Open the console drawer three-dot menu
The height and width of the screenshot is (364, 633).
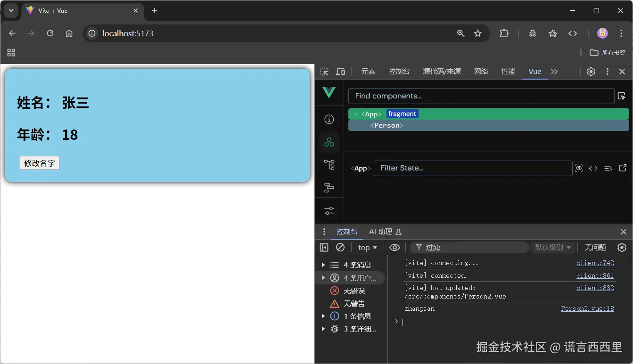(x=324, y=232)
